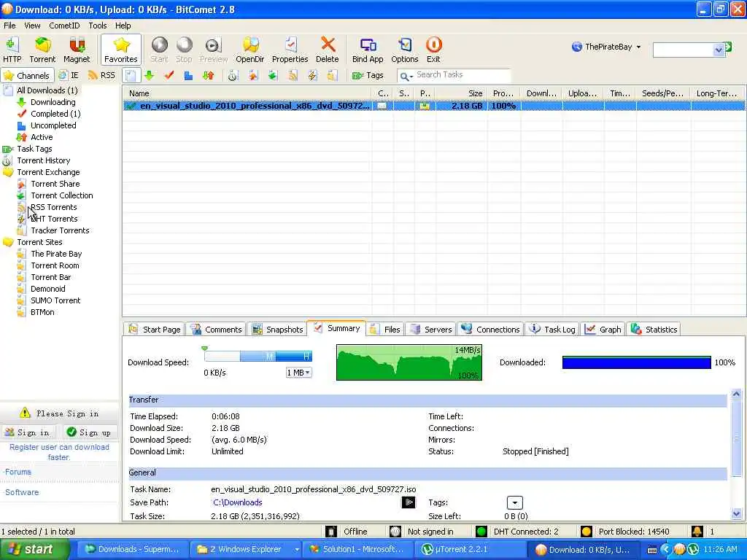Click the Sign in button
This screenshot has width=747, height=560.
point(27,432)
